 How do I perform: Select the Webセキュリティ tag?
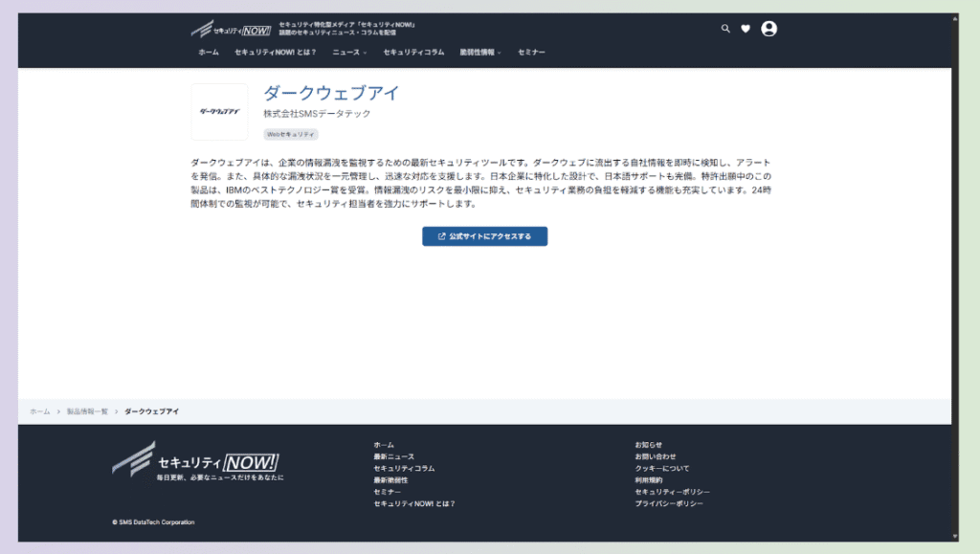pyautogui.click(x=291, y=134)
